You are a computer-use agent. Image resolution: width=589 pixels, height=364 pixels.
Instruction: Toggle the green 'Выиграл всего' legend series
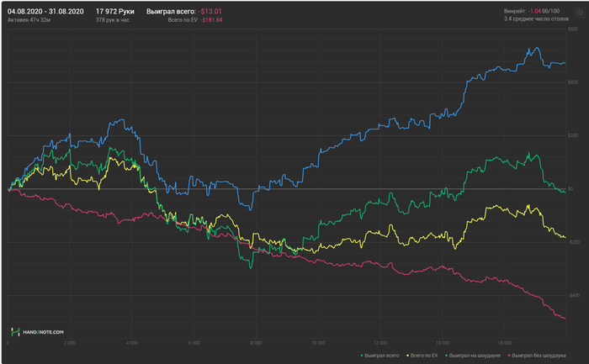click(x=379, y=356)
